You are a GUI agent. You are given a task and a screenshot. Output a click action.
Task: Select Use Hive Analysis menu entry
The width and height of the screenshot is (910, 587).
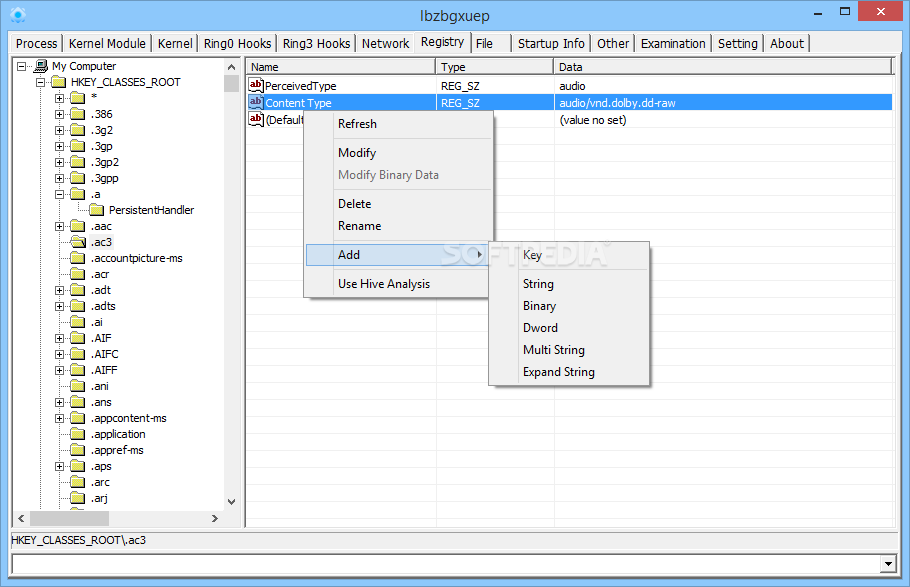(399, 284)
